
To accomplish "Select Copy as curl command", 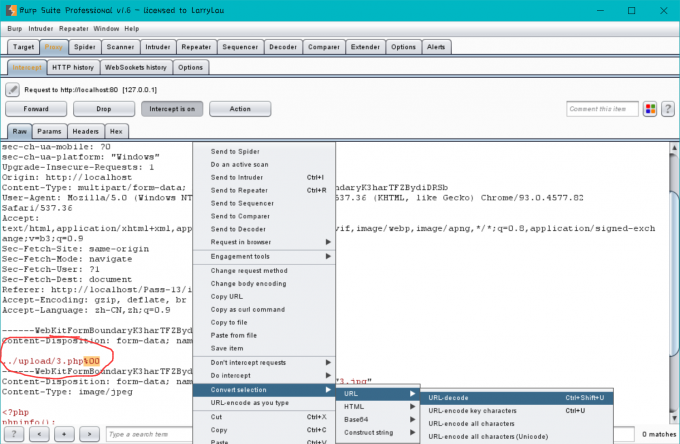I will click(264, 310).
